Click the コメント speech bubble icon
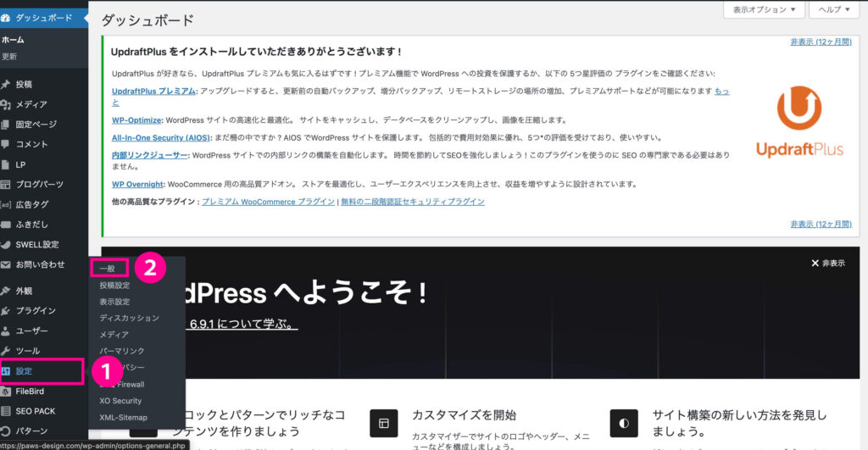 pos(7,145)
